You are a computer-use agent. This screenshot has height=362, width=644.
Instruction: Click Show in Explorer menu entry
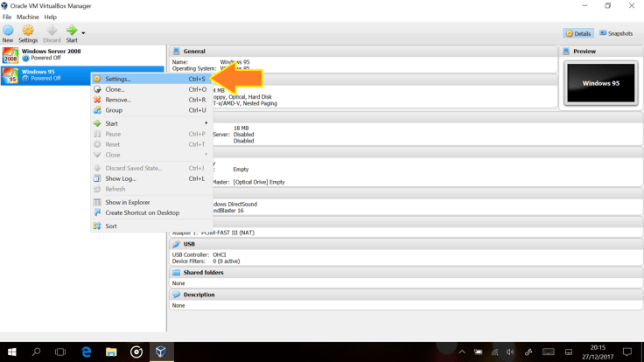(128, 202)
